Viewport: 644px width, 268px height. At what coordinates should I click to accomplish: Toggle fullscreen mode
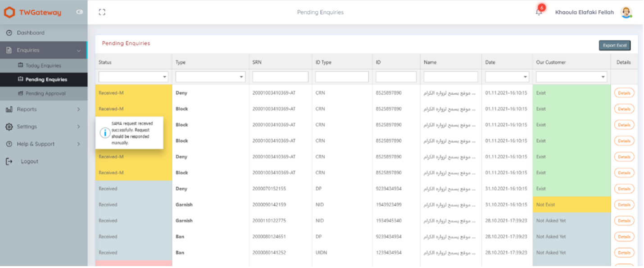tap(102, 12)
